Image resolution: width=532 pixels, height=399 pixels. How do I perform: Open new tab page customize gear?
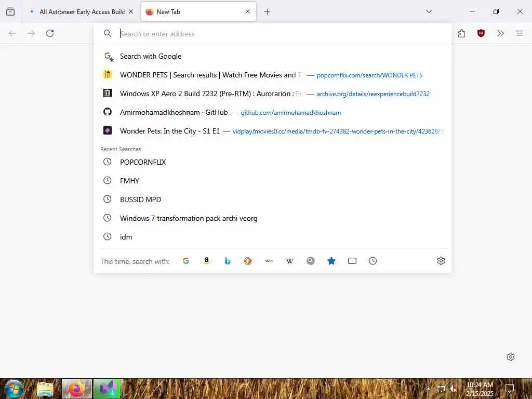pos(511,357)
